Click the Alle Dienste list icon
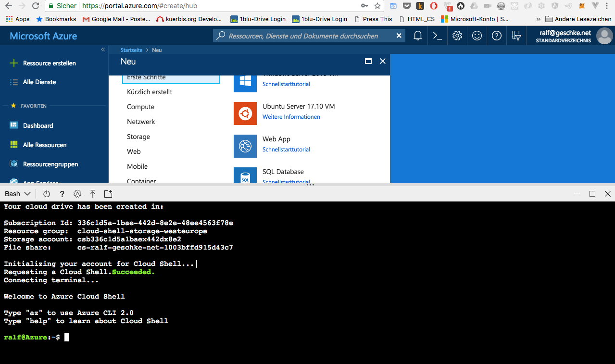Viewport: 615px width, 364px height. [14, 82]
